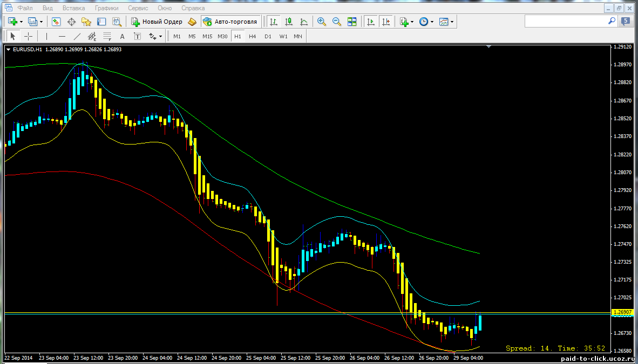This screenshot has width=638, height=364.
Task: Open the indicators list dropdown arrow
Action: [x=412, y=22]
